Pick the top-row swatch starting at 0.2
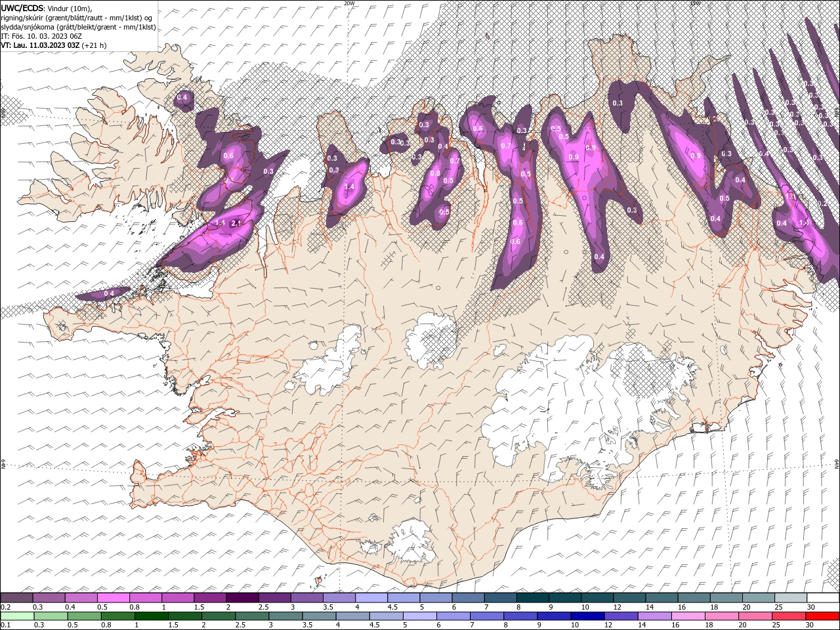The height and width of the screenshot is (630, 840). tap(16, 598)
